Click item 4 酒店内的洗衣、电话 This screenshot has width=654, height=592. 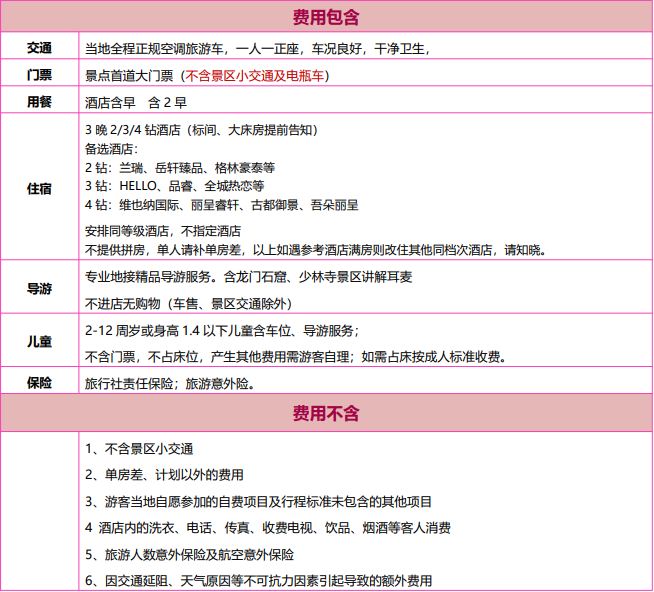(268, 528)
